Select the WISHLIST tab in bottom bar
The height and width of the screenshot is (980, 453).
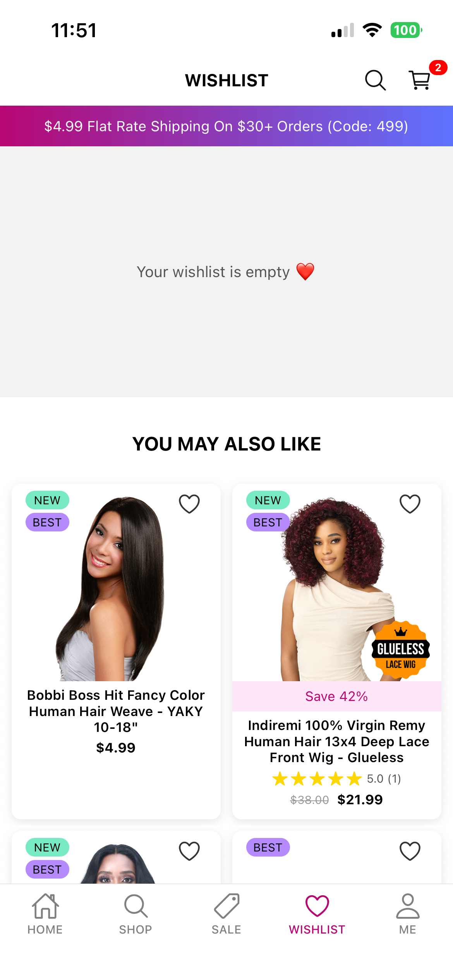pos(317,914)
